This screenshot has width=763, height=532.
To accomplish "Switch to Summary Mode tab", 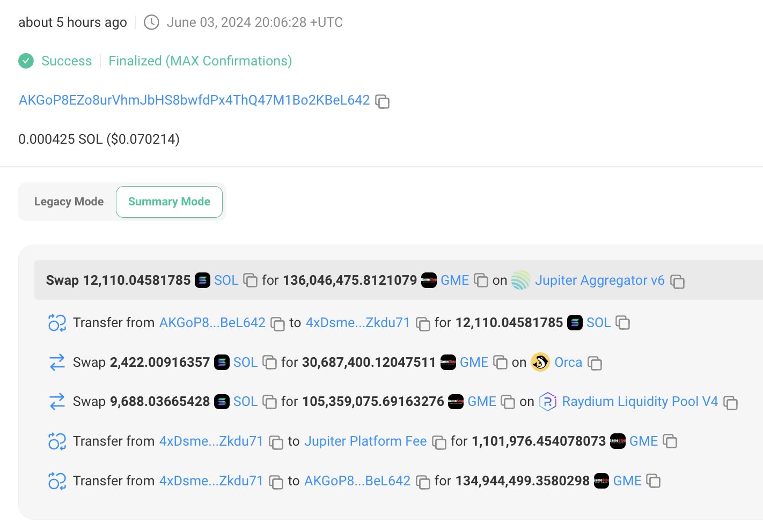I will [x=169, y=202].
